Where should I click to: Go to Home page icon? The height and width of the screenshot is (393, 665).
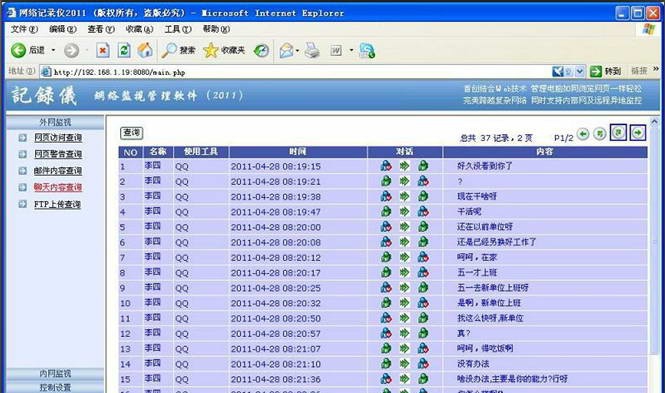click(145, 50)
